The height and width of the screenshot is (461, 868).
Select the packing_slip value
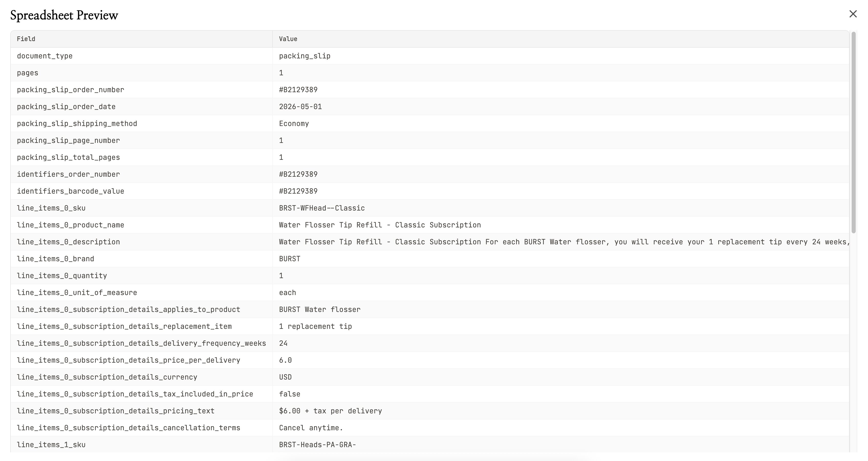305,56
